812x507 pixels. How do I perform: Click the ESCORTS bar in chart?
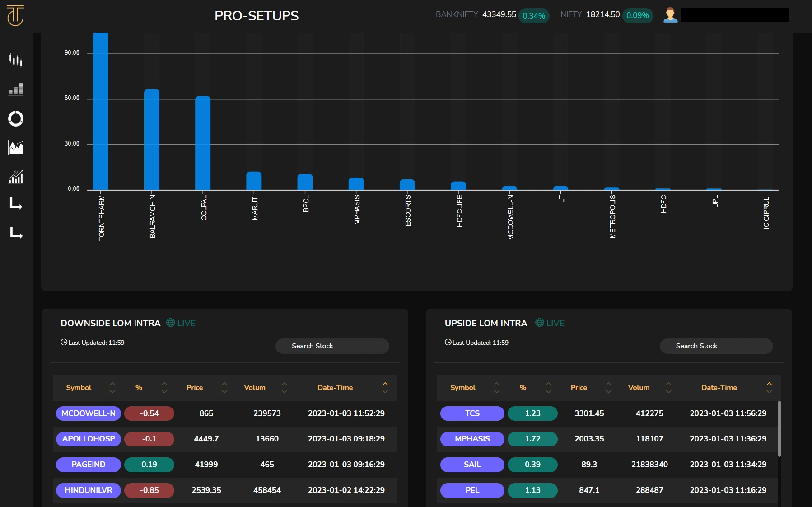[407, 184]
